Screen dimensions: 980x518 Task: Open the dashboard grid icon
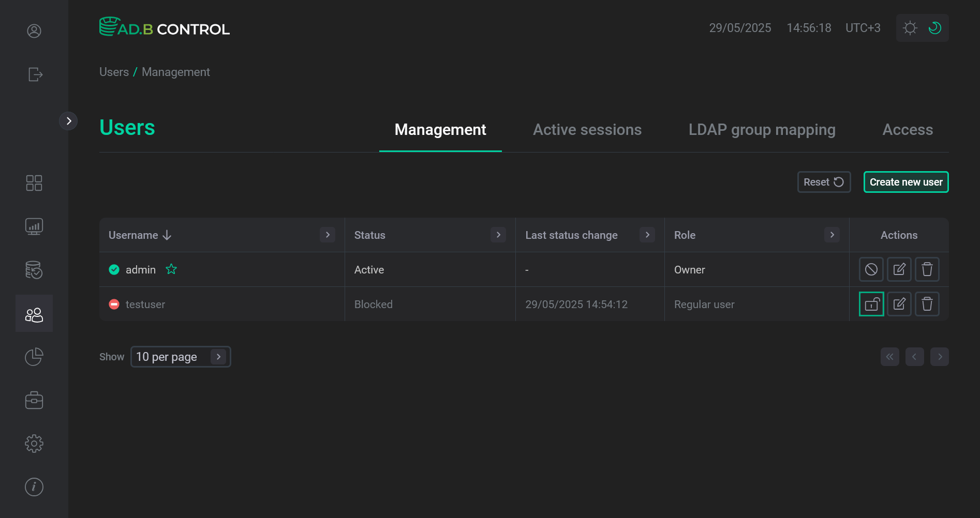[x=34, y=183]
